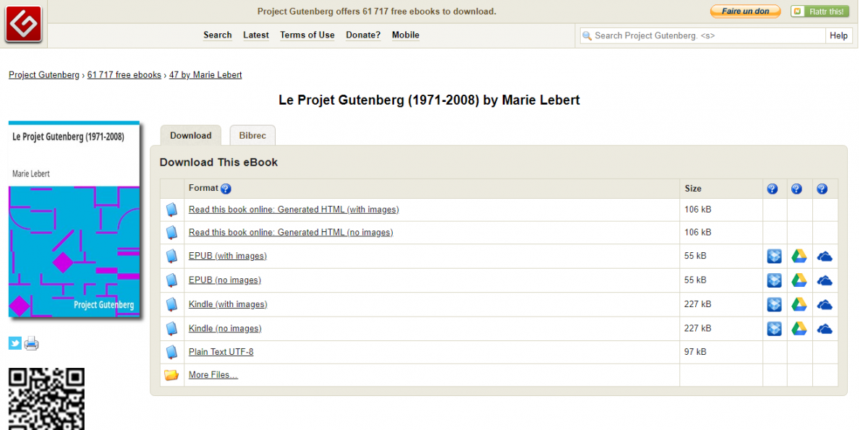Send Kindle (with images) to Dropbox
The height and width of the screenshot is (430, 868).
point(773,304)
